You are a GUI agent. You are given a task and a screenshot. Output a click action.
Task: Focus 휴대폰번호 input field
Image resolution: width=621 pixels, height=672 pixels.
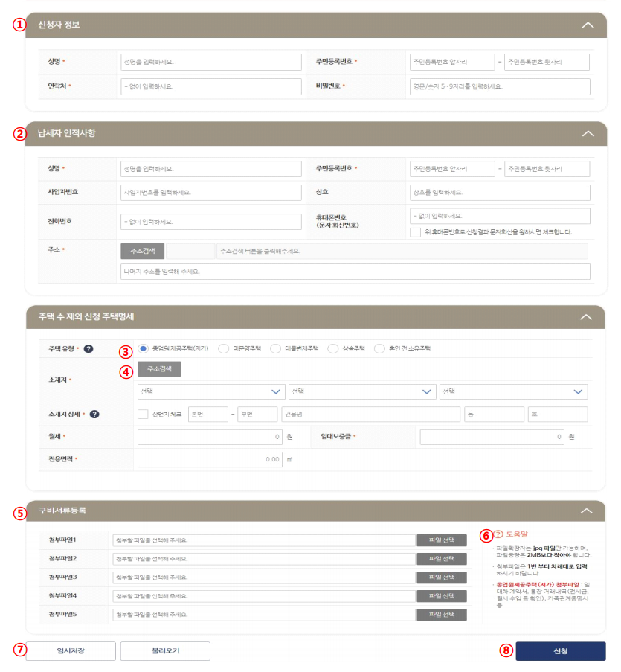[x=500, y=216]
